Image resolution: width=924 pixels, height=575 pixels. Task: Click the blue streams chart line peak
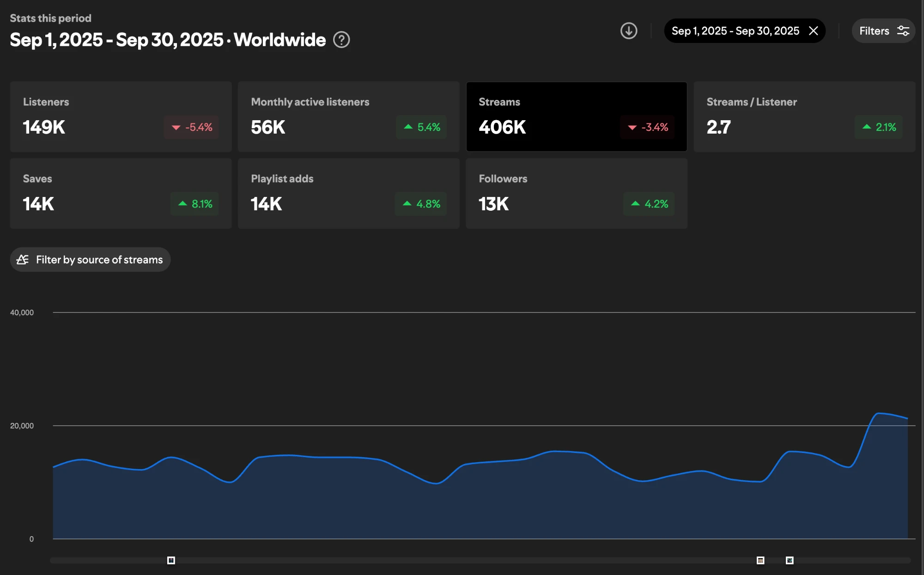click(879, 413)
